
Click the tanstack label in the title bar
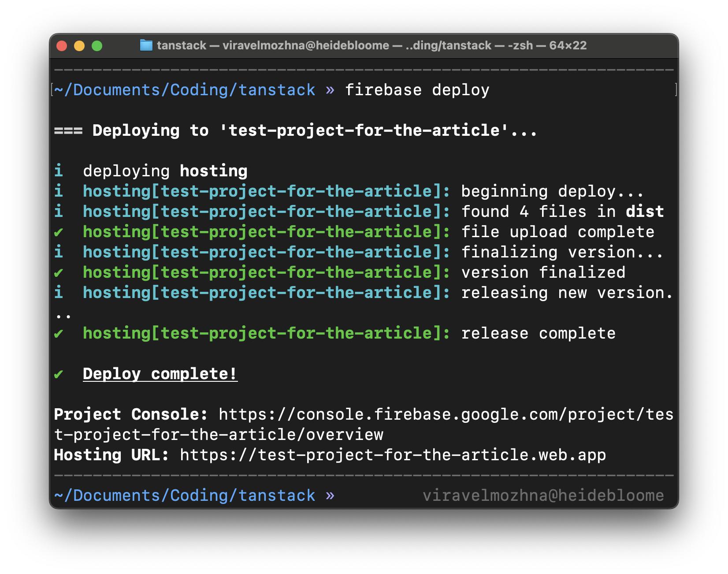[181, 45]
